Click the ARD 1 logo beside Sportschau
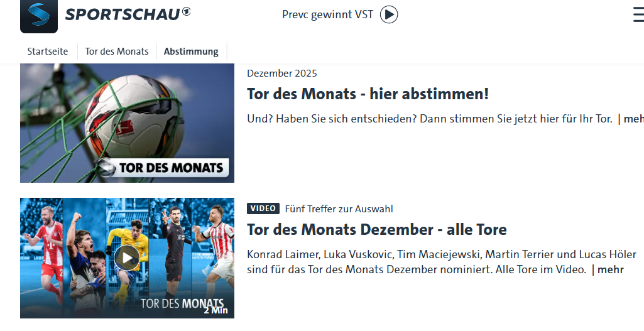644x331 pixels. pyautogui.click(x=187, y=12)
